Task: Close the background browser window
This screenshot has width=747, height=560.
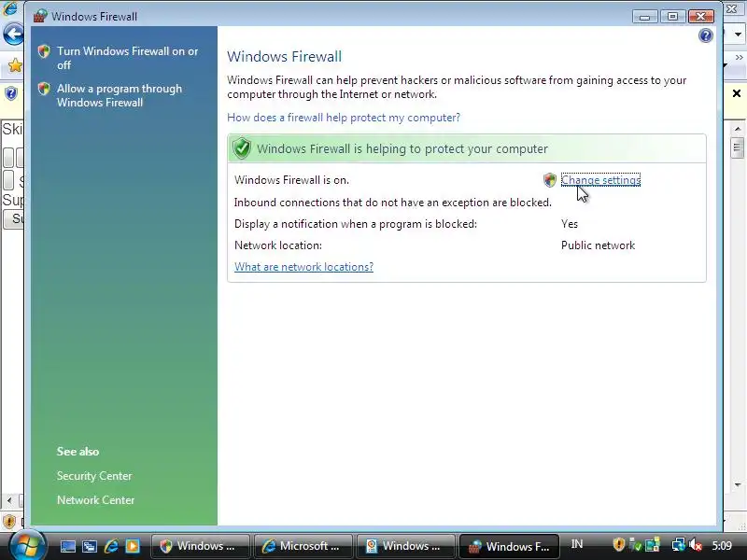Action: [x=732, y=8]
